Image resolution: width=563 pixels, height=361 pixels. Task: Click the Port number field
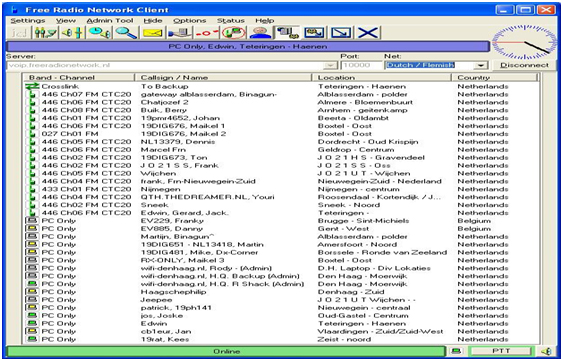(x=361, y=65)
